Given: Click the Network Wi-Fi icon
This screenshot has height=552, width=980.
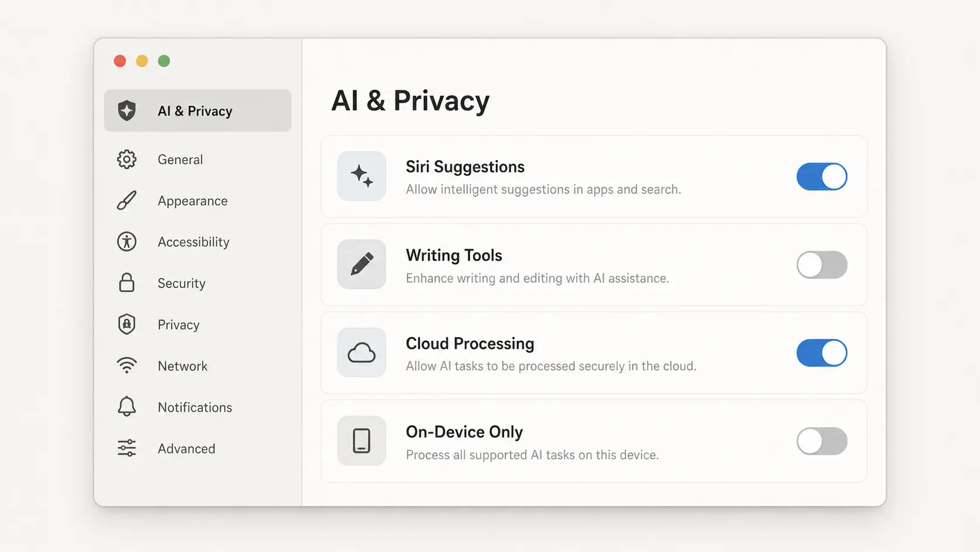Looking at the screenshot, I should [x=127, y=365].
